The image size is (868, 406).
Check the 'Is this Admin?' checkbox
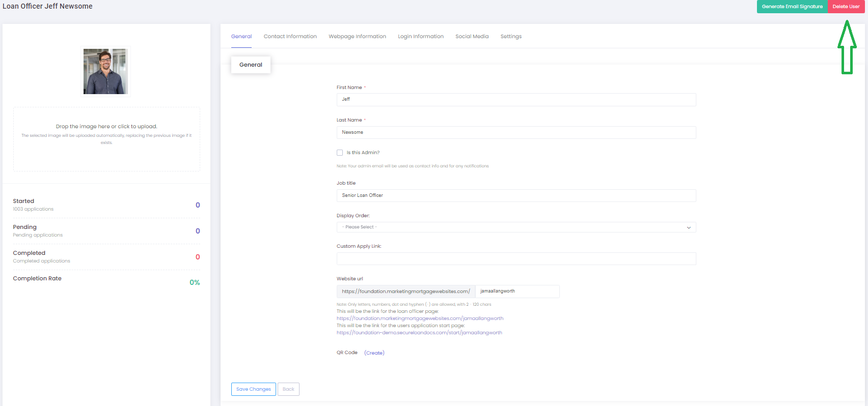point(340,153)
